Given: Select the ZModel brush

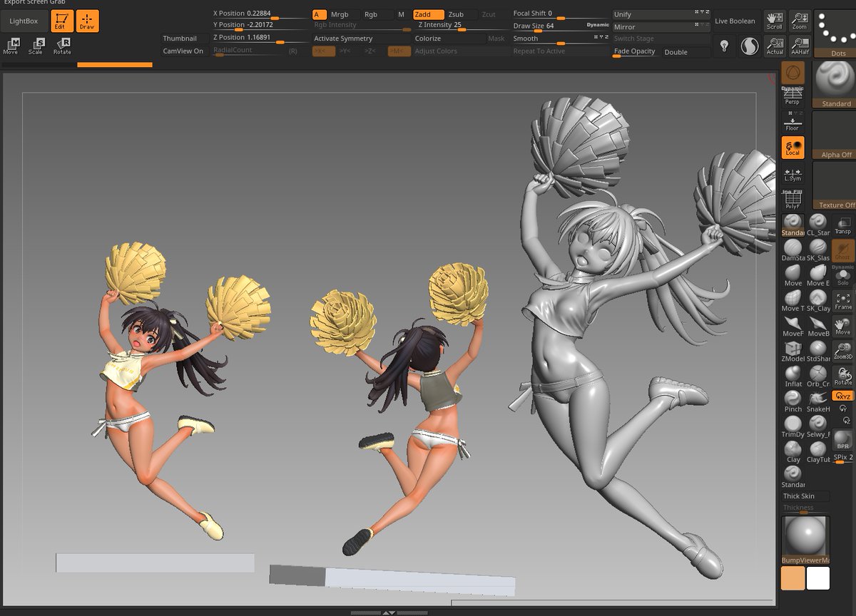Looking at the screenshot, I should click(x=793, y=351).
